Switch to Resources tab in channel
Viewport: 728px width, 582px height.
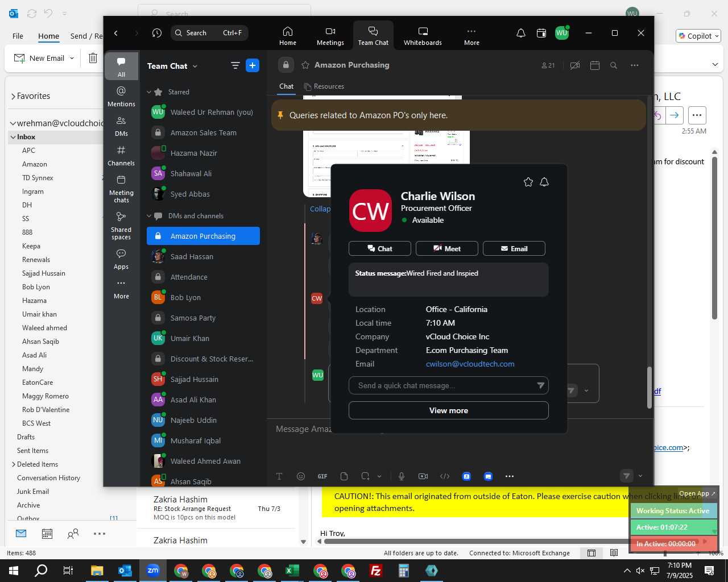coord(324,86)
